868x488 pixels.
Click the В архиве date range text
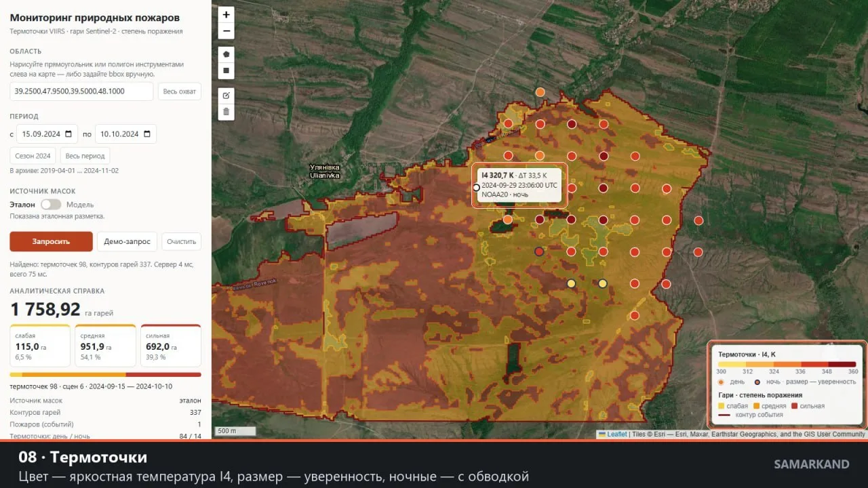pos(64,171)
